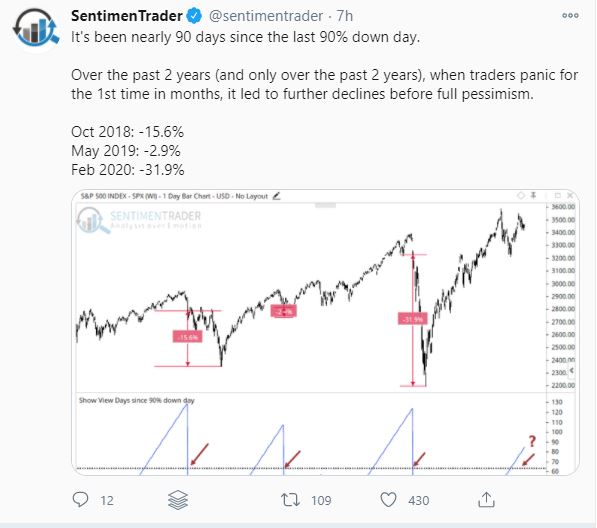Open the share upload arrow icon
The width and height of the screenshot is (597, 528).
pos(486,500)
